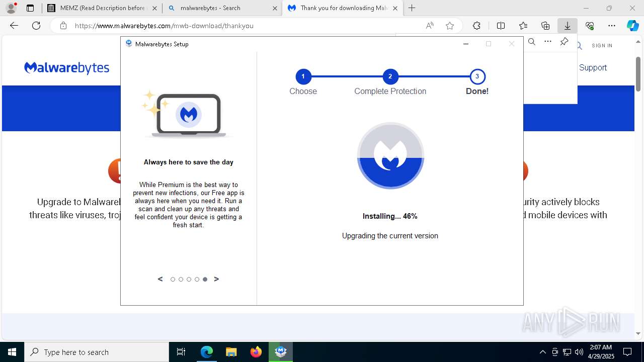Go back to the previous page

14,26
